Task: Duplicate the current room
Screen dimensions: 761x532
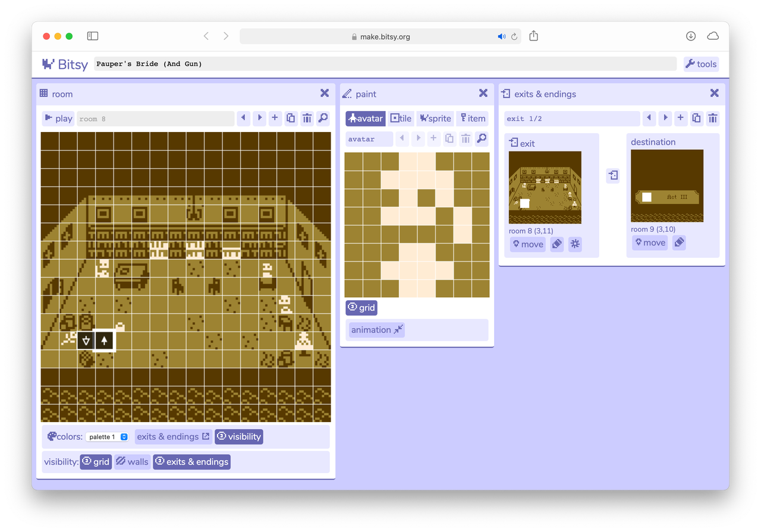Action: (x=291, y=118)
